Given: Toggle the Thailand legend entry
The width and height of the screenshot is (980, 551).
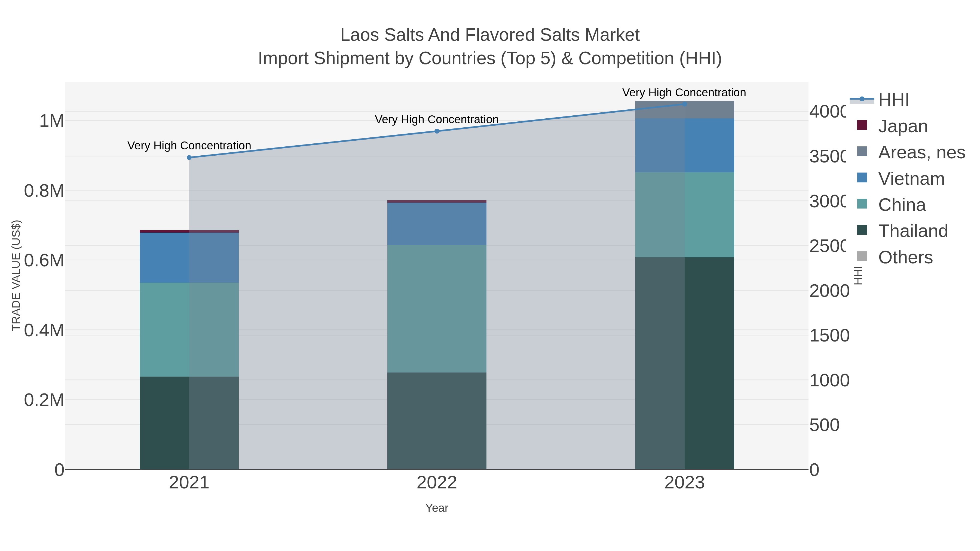Looking at the screenshot, I should point(902,231).
